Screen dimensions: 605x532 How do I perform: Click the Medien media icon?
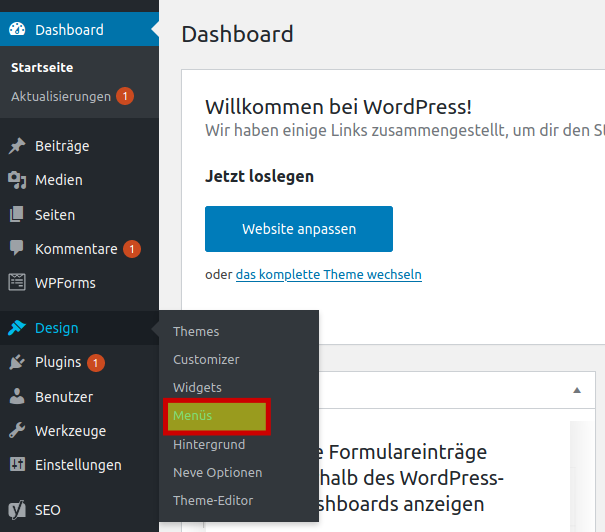coord(17,180)
